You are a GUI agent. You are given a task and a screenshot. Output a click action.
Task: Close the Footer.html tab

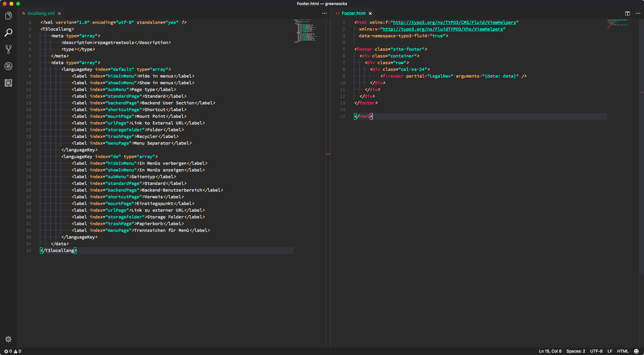click(370, 13)
